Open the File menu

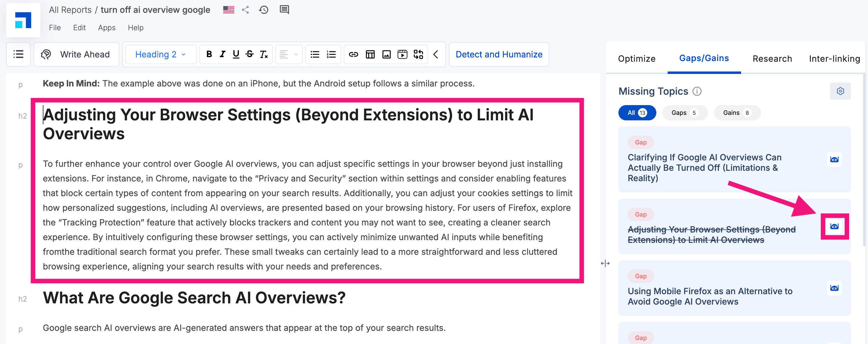(54, 27)
